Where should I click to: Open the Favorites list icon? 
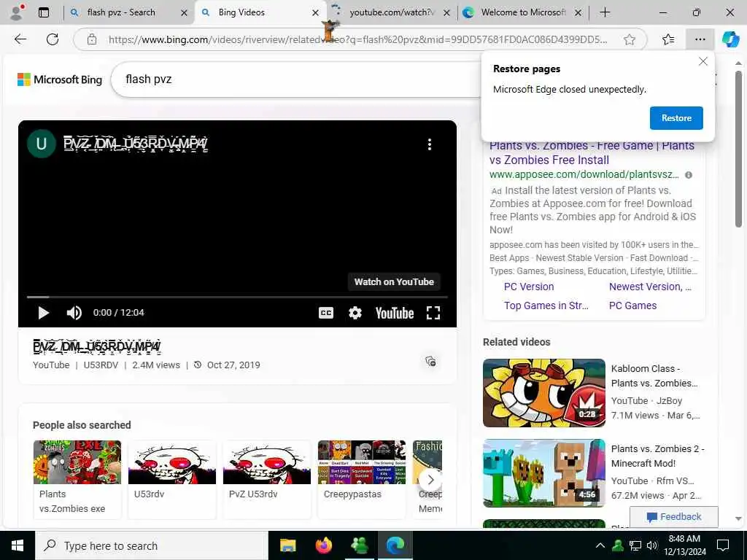click(668, 39)
